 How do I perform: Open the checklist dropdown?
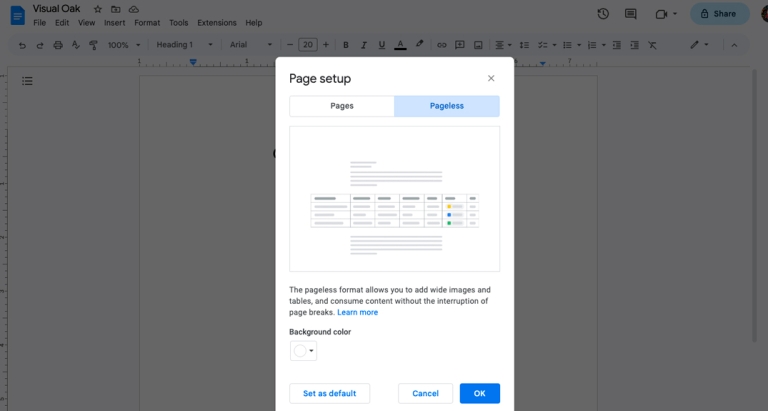547,45
